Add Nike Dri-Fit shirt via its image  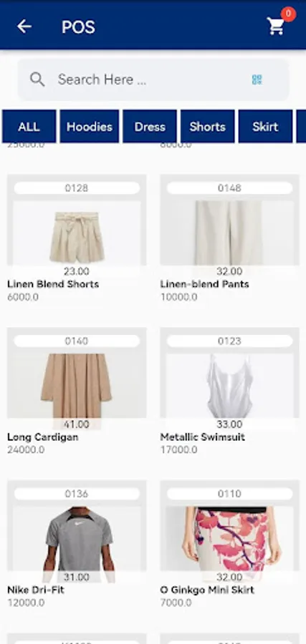(77, 539)
